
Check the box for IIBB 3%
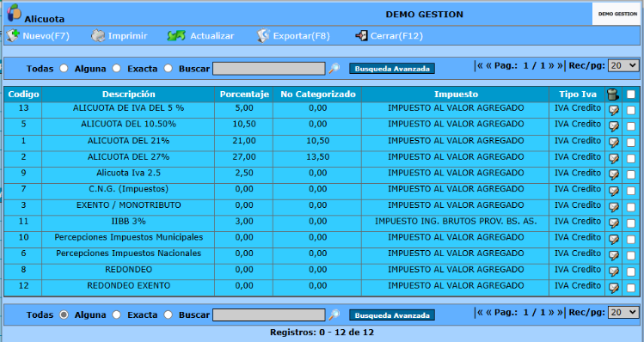(631, 223)
